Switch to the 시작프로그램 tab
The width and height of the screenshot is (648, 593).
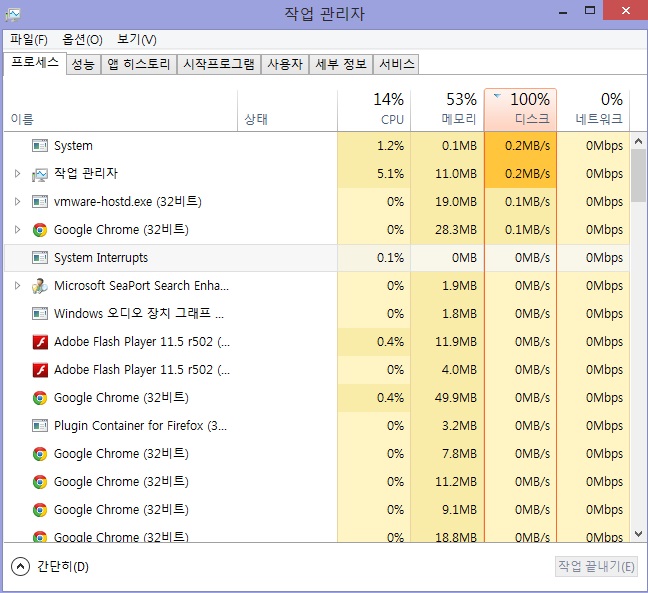coord(219,64)
